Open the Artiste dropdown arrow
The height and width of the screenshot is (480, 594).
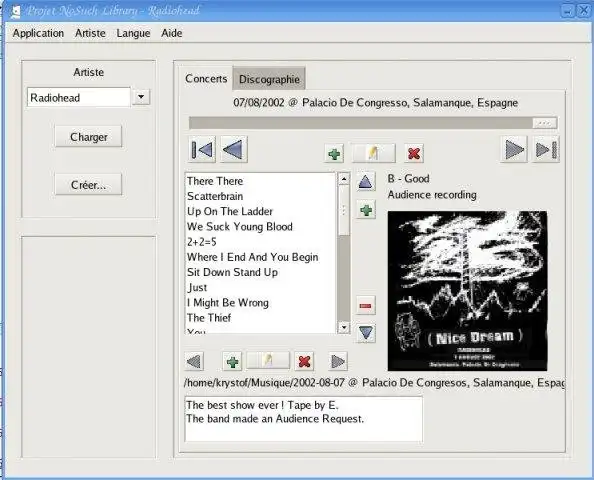point(141,97)
